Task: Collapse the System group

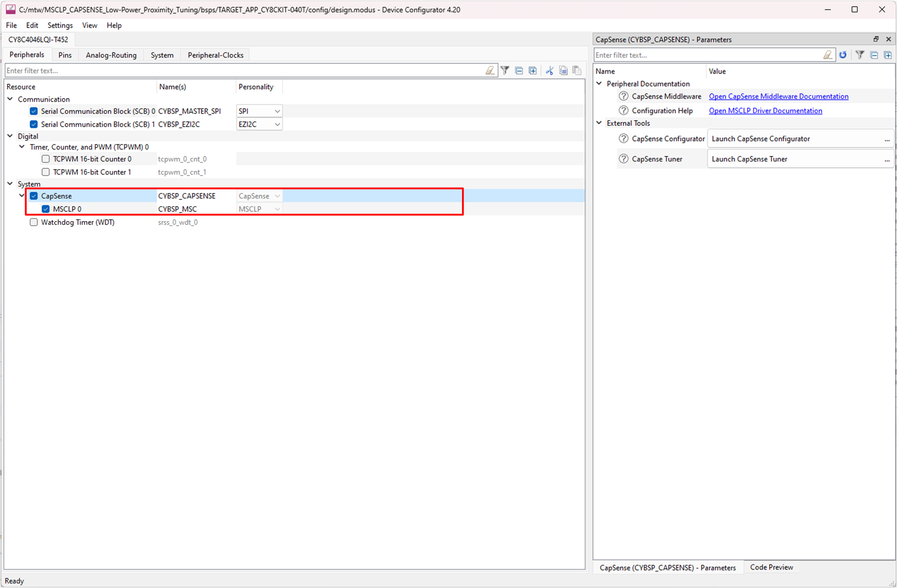Action: pos(10,184)
